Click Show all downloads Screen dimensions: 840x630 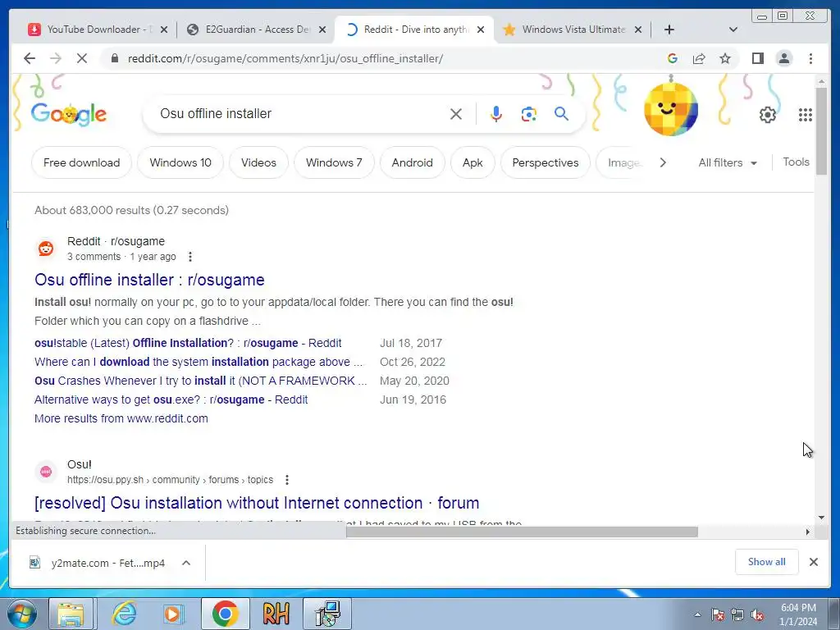pyautogui.click(x=767, y=562)
